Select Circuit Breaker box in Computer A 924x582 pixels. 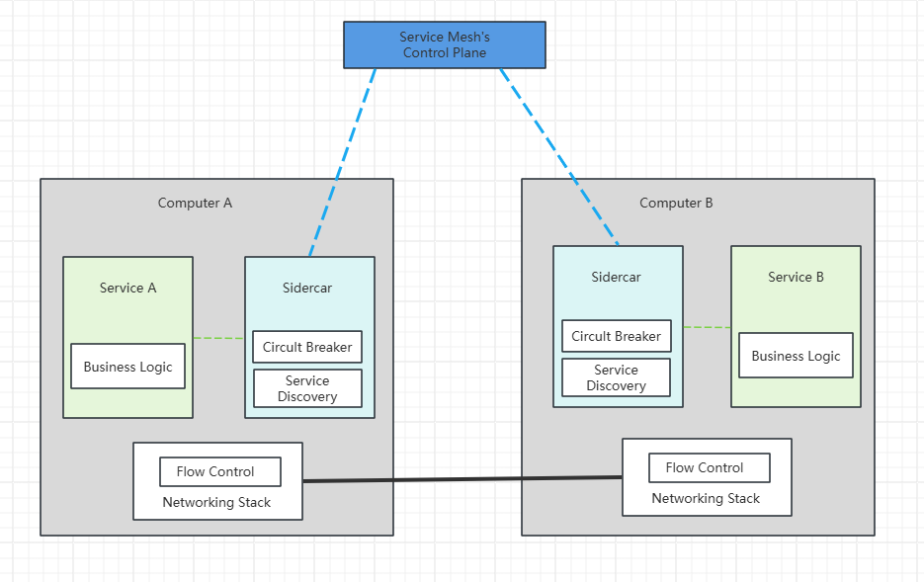(x=307, y=347)
